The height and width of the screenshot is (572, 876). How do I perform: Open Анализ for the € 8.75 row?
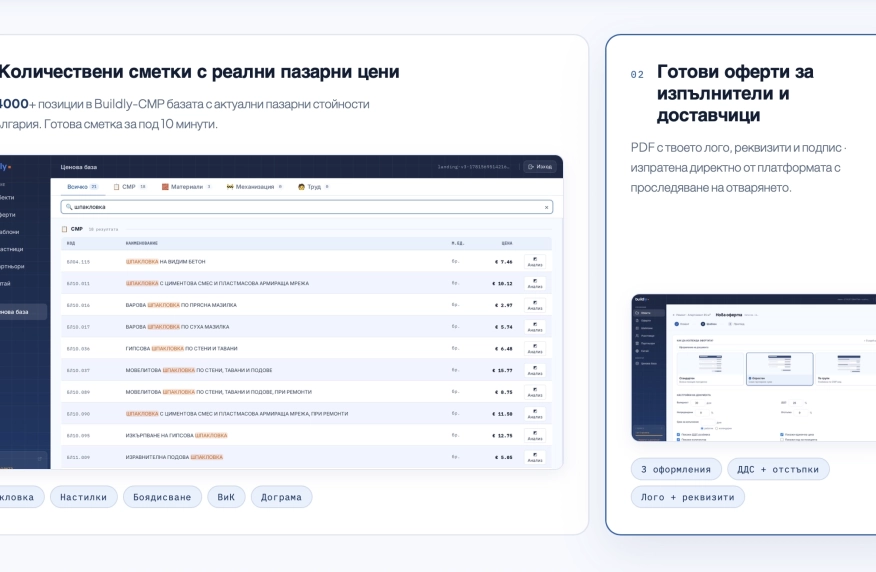pyautogui.click(x=535, y=392)
